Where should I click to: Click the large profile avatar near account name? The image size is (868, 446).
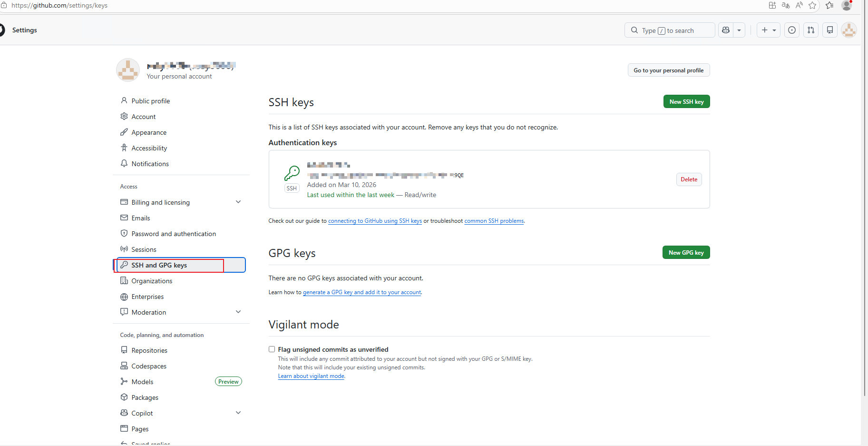coord(128,70)
